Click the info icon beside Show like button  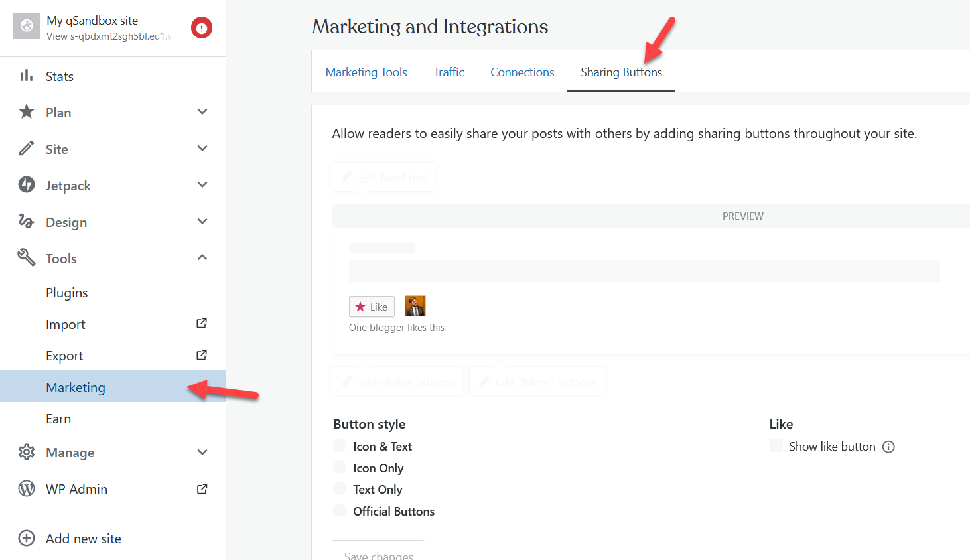pyautogui.click(x=888, y=447)
